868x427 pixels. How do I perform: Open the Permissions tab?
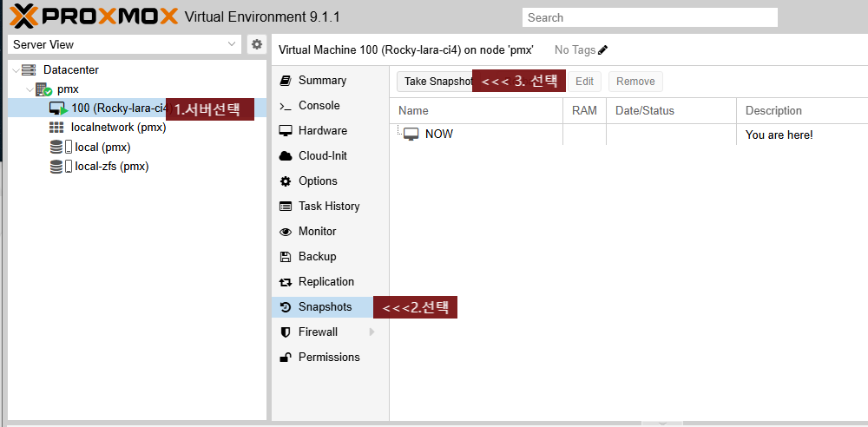tap(331, 358)
